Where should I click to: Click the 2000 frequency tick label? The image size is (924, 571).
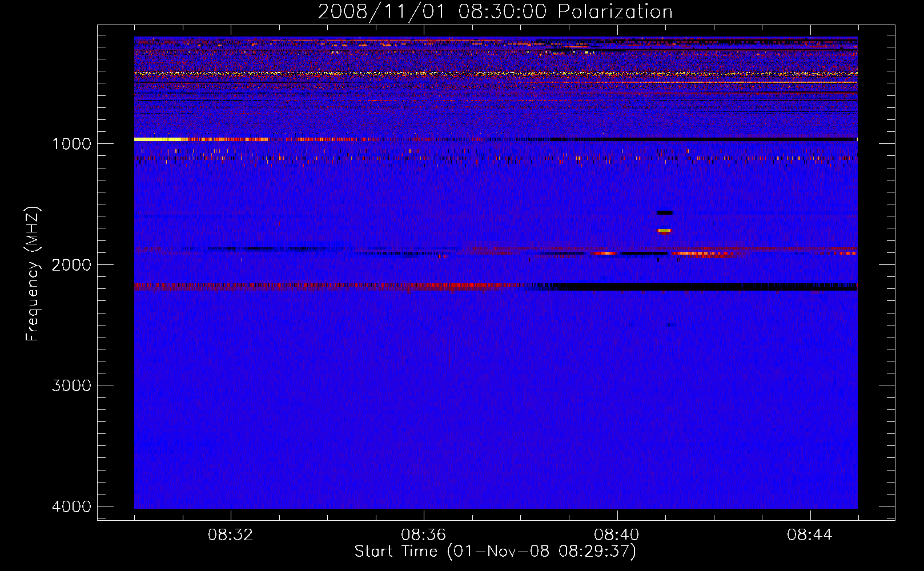[71, 264]
